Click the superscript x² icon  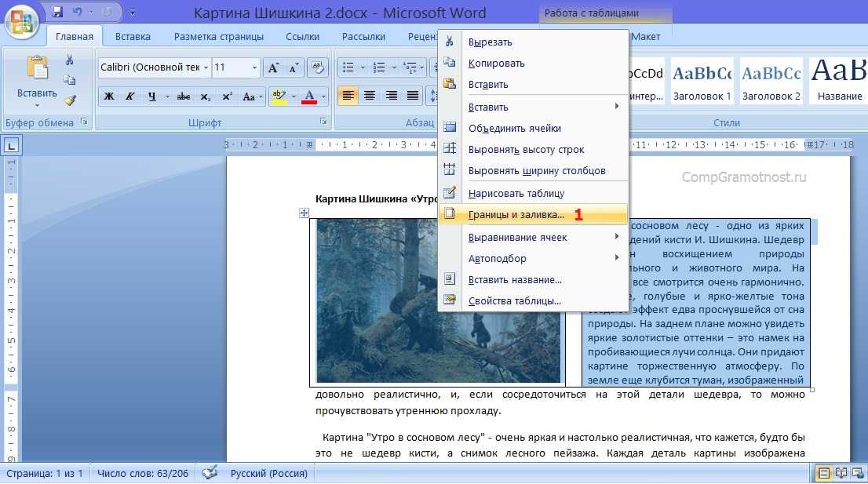[226, 96]
